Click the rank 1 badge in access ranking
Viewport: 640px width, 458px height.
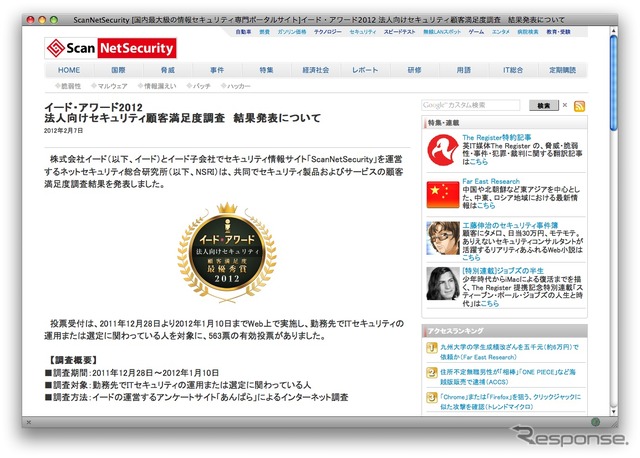tap(430, 349)
